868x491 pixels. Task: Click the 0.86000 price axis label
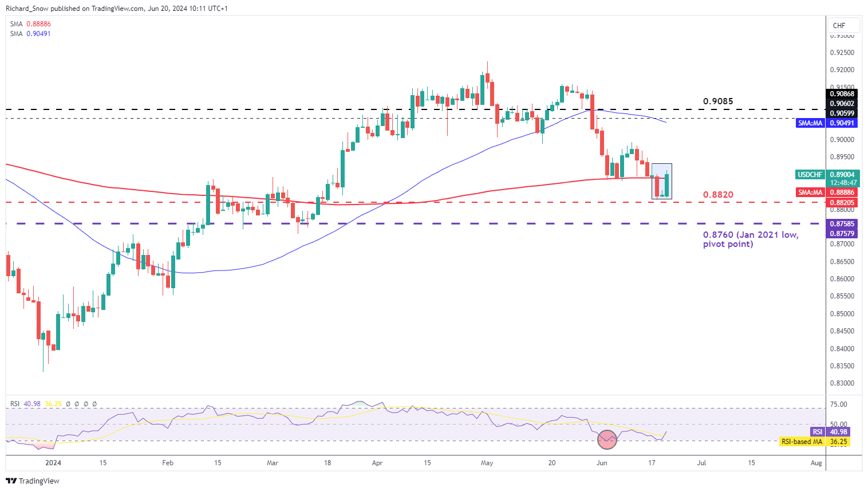(x=842, y=279)
